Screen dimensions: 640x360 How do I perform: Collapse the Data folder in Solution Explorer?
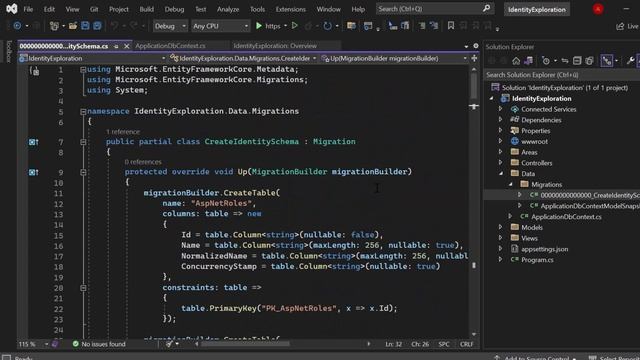(501, 173)
